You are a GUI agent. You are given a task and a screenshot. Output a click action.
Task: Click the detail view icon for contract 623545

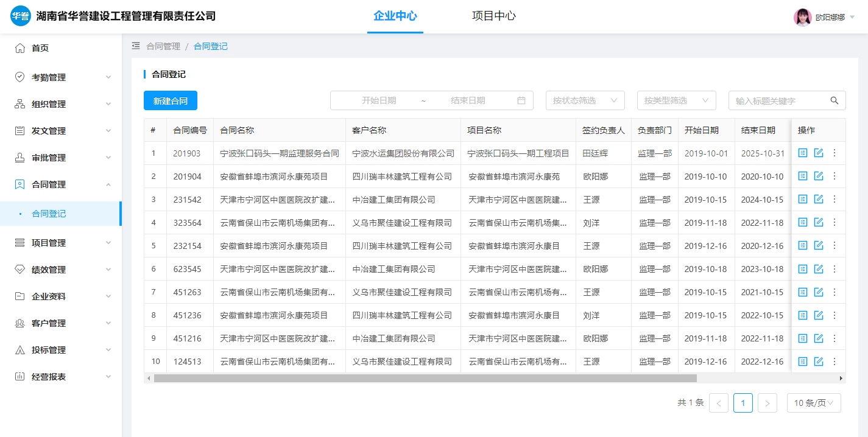pyautogui.click(x=803, y=269)
